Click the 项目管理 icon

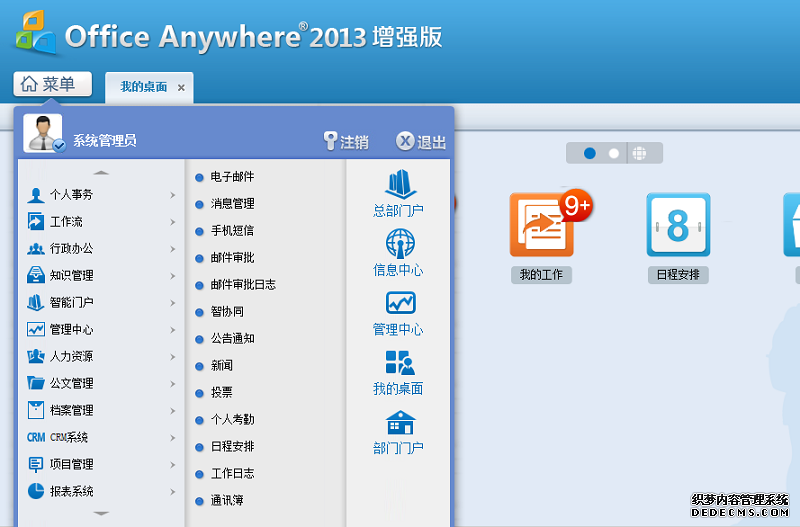pyautogui.click(x=36, y=464)
